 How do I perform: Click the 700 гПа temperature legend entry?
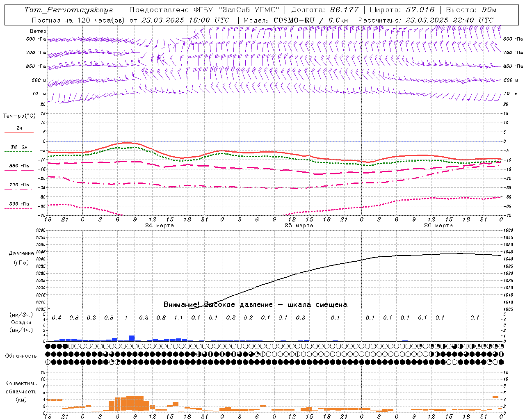tap(19, 185)
